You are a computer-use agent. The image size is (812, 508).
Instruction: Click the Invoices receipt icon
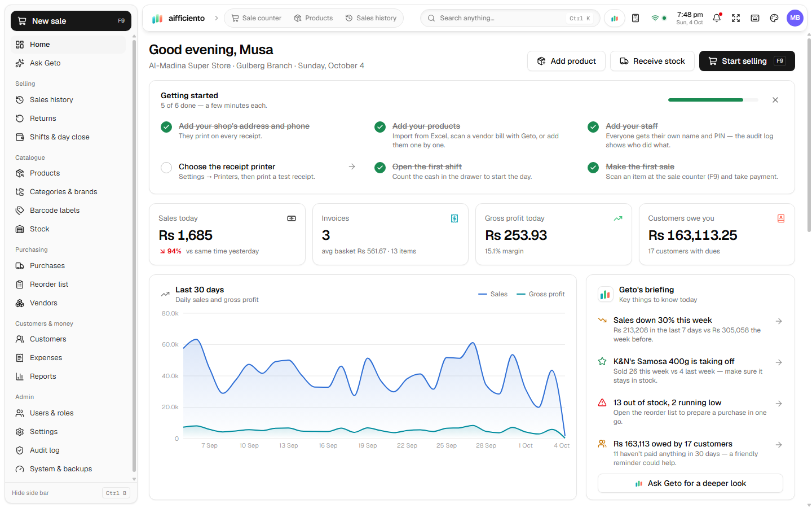pos(454,218)
